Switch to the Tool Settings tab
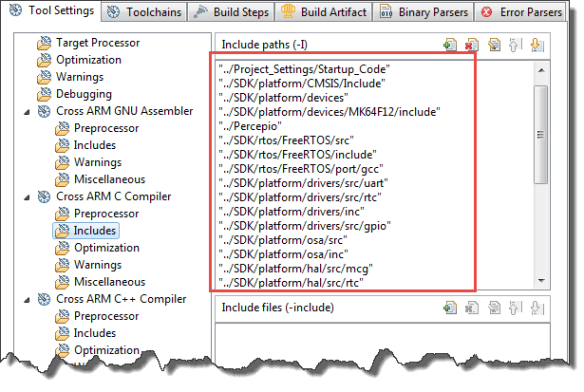 click(x=51, y=10)
